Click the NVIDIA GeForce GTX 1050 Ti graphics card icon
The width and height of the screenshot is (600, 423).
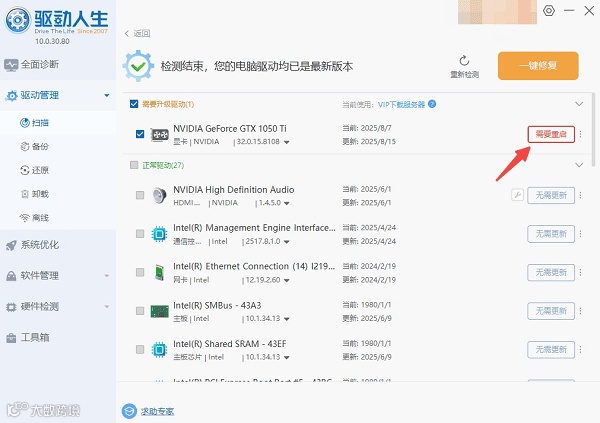(160, 134)
